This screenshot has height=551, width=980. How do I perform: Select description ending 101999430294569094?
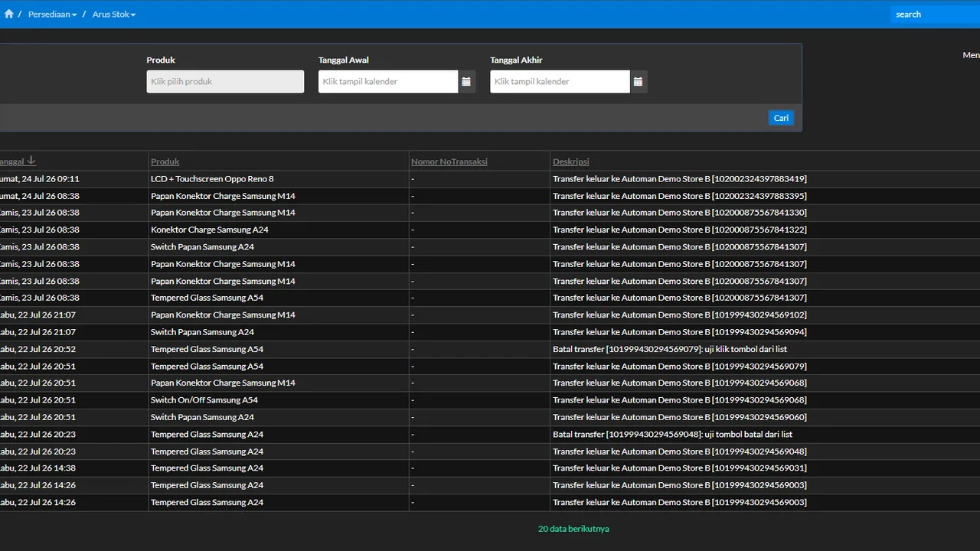[679, 332]
